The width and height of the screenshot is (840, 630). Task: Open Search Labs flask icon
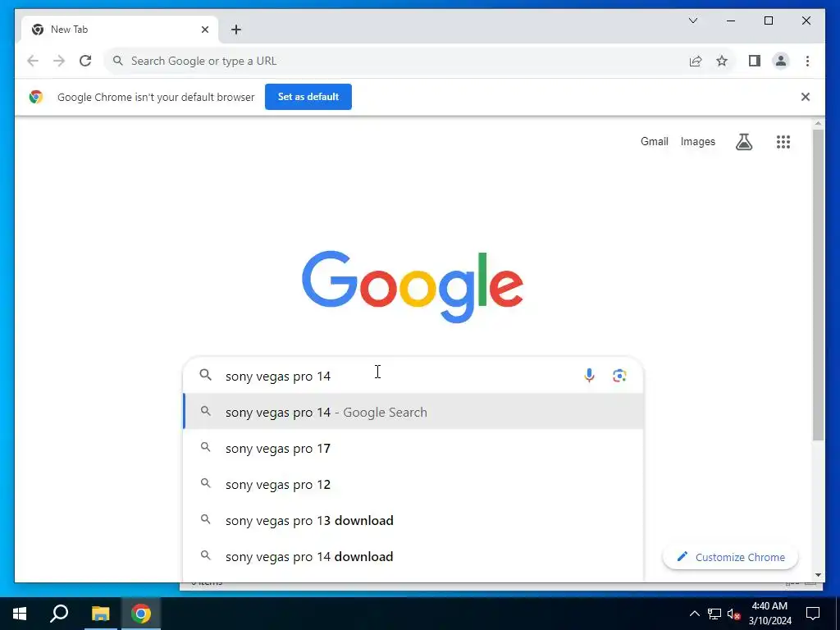743,142
